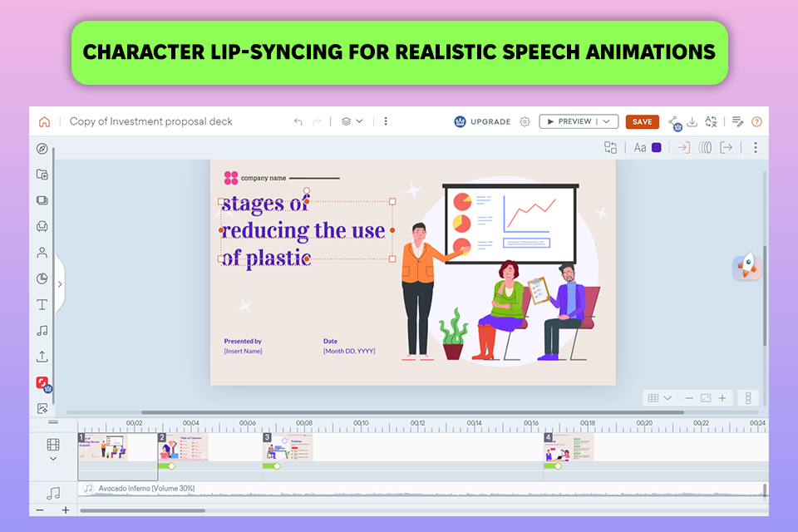Select the heading text on canvas

tap(304, 230)
